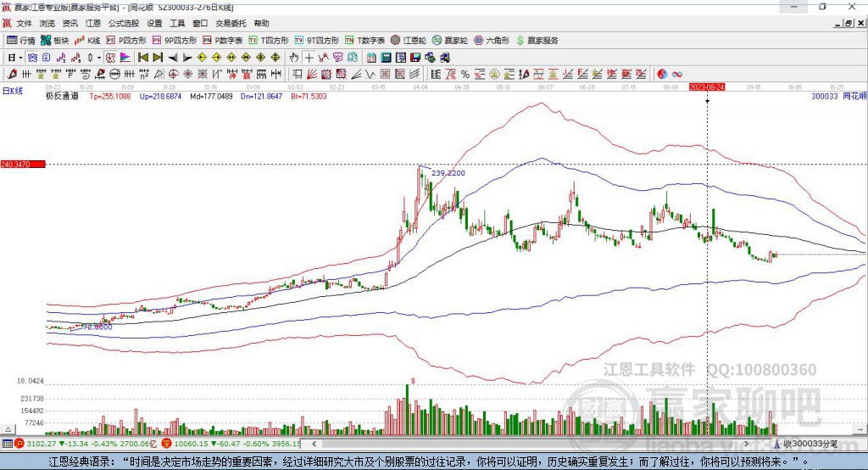Open 赢家服务 service link
This screenshot has height=470, width=868.
[x=537, y=41]
